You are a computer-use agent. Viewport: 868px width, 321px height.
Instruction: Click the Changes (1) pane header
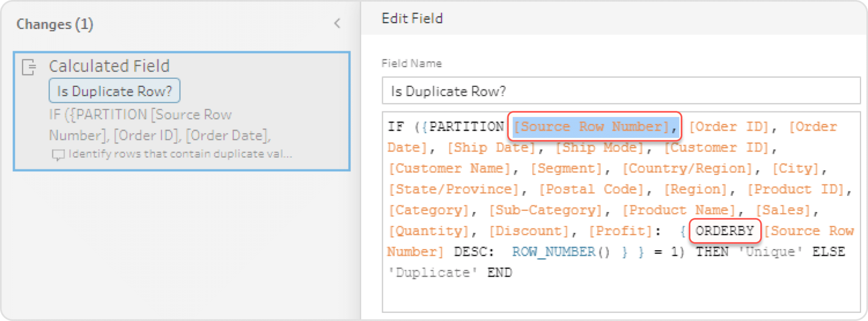point(55,24)
